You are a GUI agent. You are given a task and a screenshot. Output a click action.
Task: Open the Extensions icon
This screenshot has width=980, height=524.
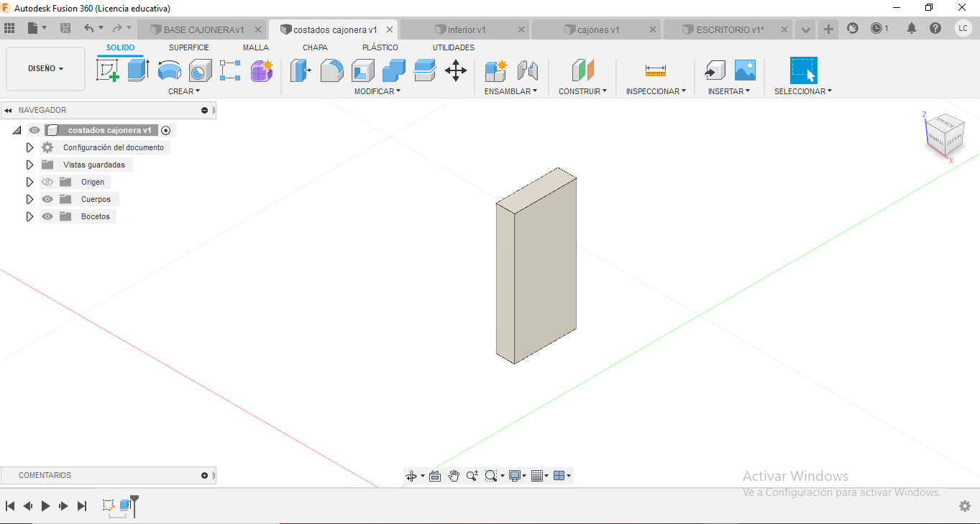pos(853,29)
